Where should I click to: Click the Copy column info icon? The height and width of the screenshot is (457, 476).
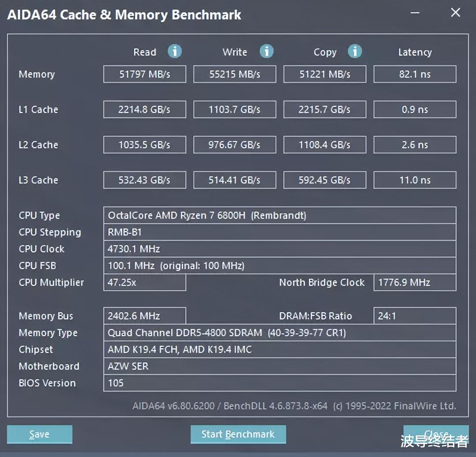point(355,52)
